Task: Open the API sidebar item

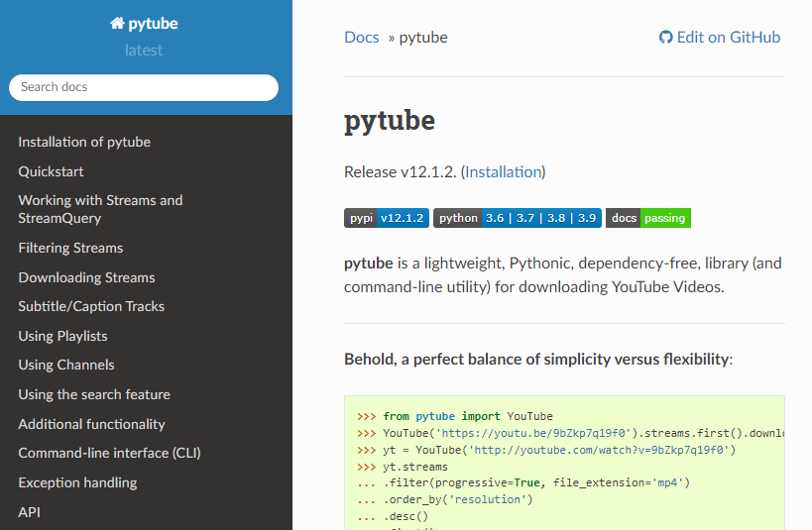Action: (x=29, y=512)
